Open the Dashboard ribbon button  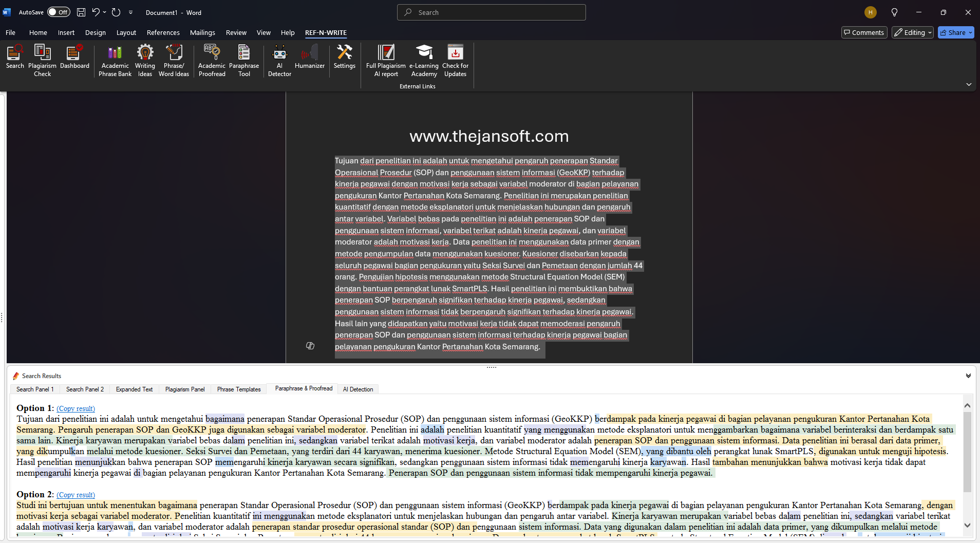[74, 57]
